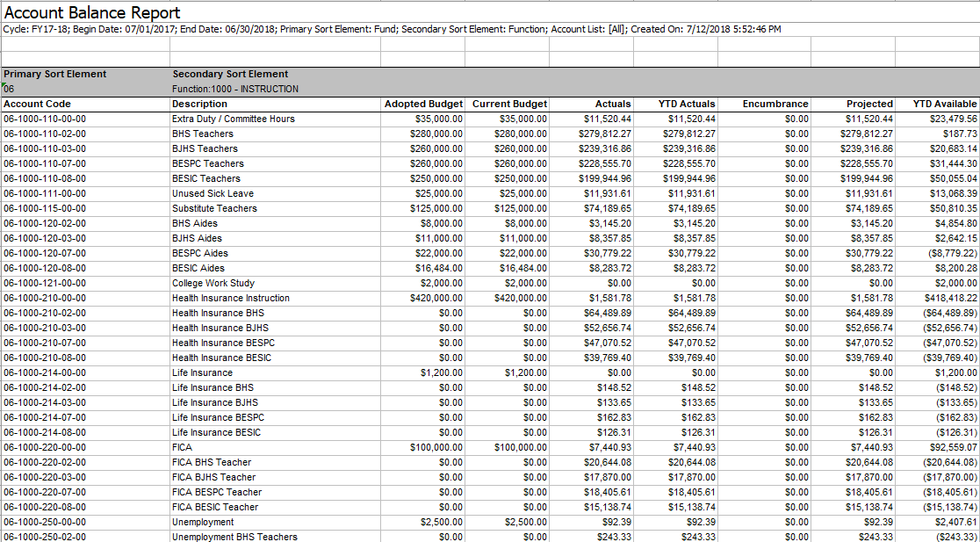Click the Projected column header

[870, 104]
